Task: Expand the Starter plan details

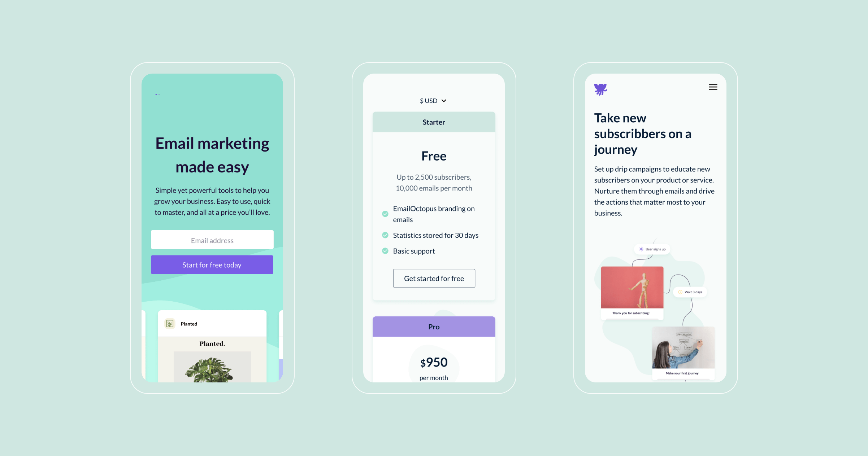Action: click(x=433, y=122)
